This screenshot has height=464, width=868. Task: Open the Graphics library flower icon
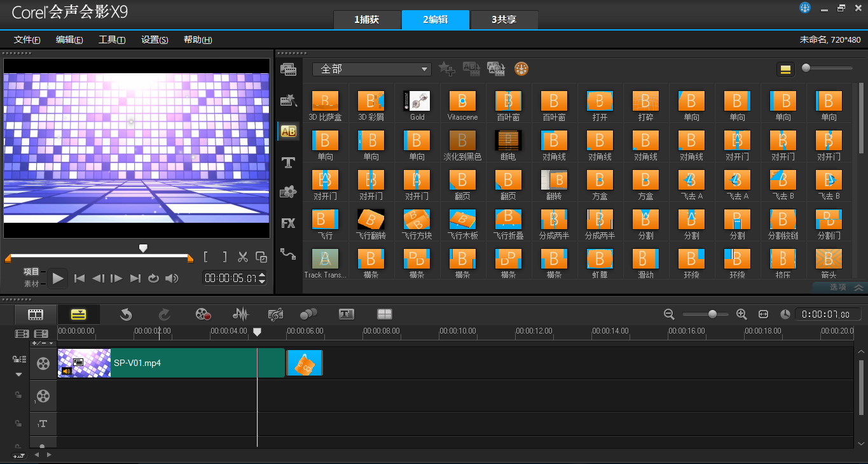pos(289,192)
